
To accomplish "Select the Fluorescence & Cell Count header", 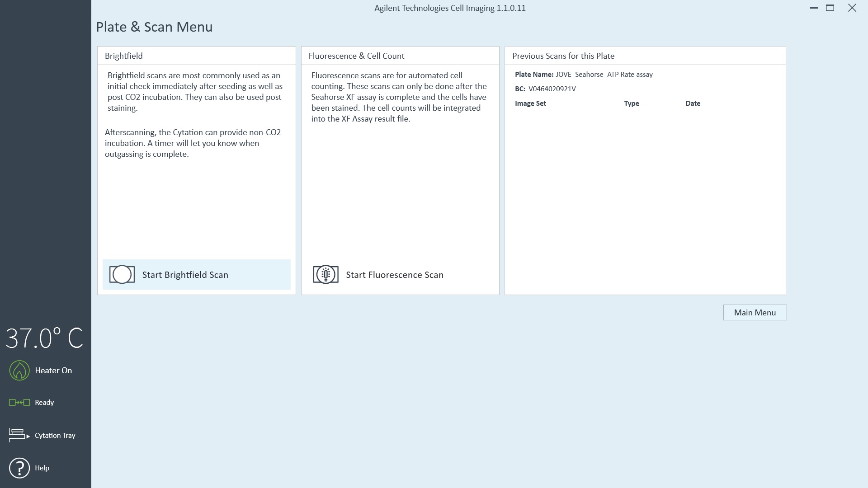I will point(356,56).
